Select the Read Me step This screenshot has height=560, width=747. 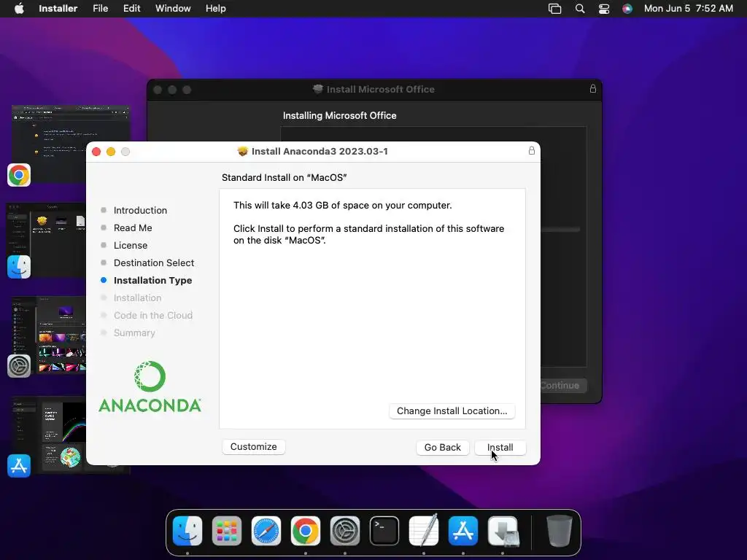tap(133, 227)
